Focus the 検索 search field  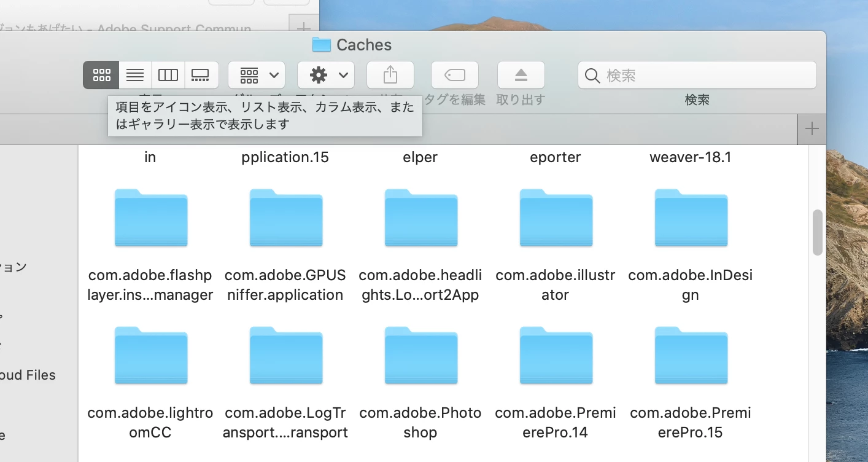pyautogui.click(x=697, y=75)
